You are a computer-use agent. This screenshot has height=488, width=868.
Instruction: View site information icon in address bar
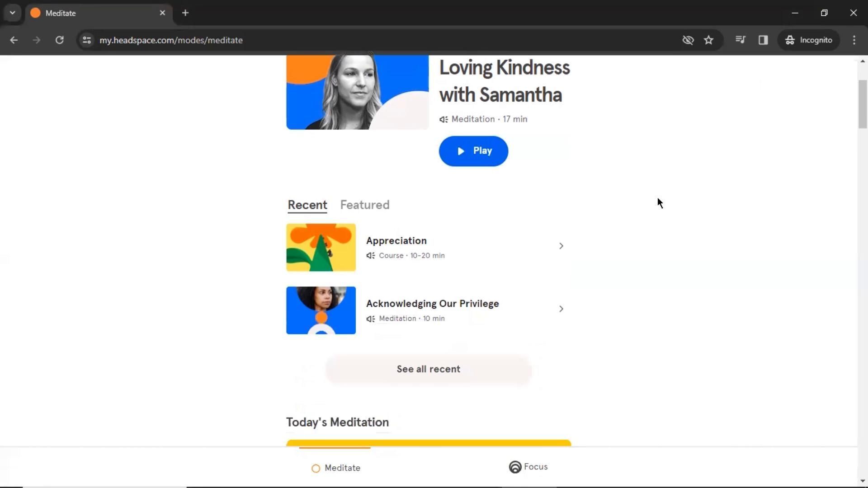pyautogui.click(x=87, y=40)
